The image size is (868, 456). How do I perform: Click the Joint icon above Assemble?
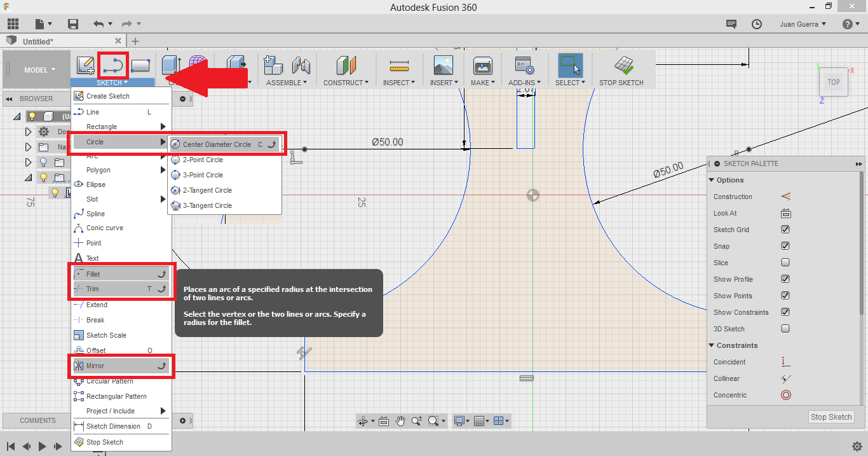(x=301, y=65)
